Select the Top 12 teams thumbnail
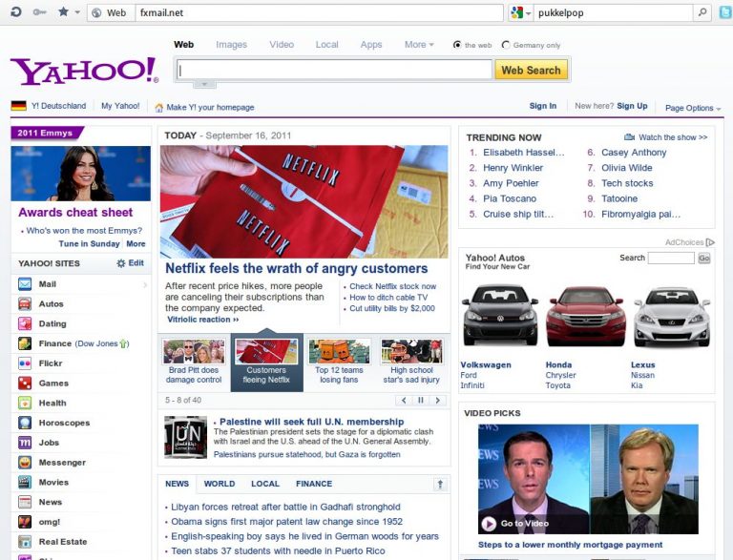This screenshot has height=560, width=733. 339,351
